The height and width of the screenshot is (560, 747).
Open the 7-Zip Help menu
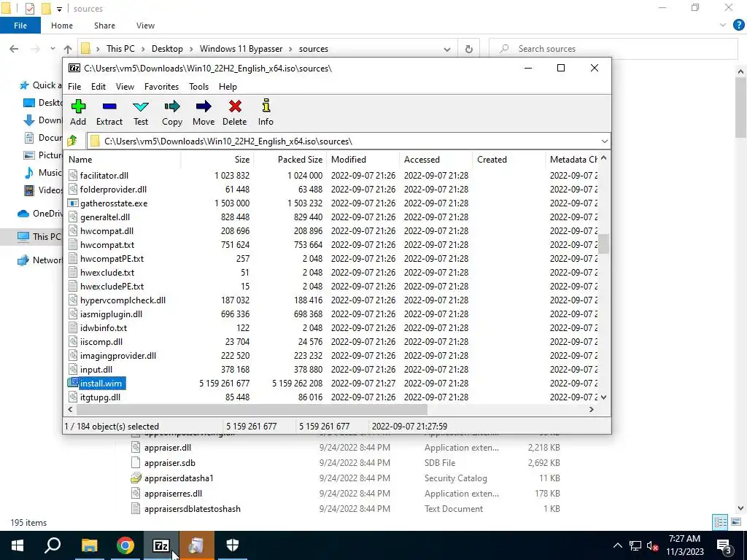(x=228, y=87)
